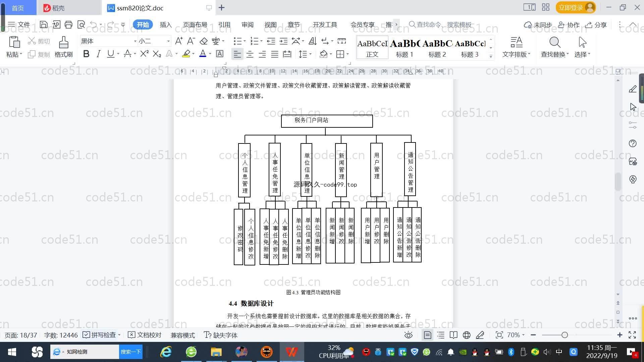Click the Undo arrow
The image size is (644, 362).
(94, 24)
